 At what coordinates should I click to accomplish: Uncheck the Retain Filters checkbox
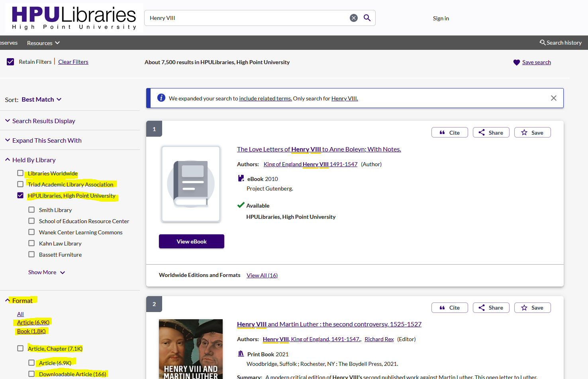coord(10,62)
